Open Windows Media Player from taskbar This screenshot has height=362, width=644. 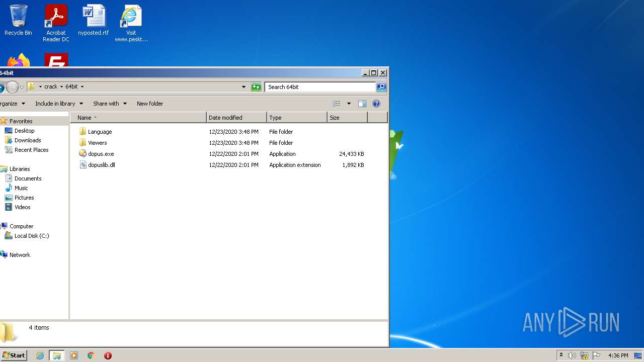74,355
